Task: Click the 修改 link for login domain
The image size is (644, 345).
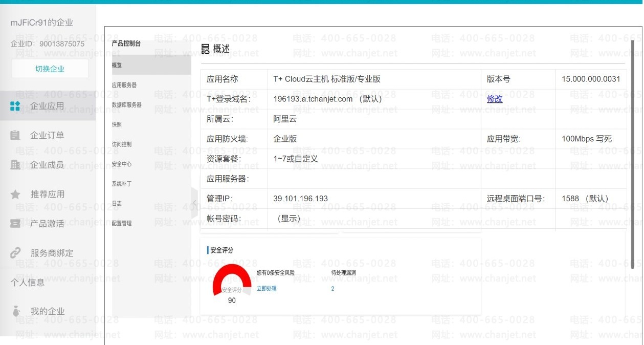Action: click(x=494, y=99)
